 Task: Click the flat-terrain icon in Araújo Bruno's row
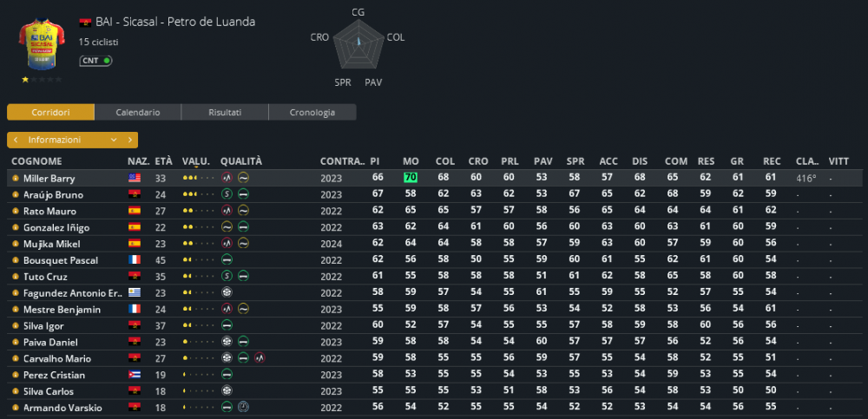click(243, 194)
